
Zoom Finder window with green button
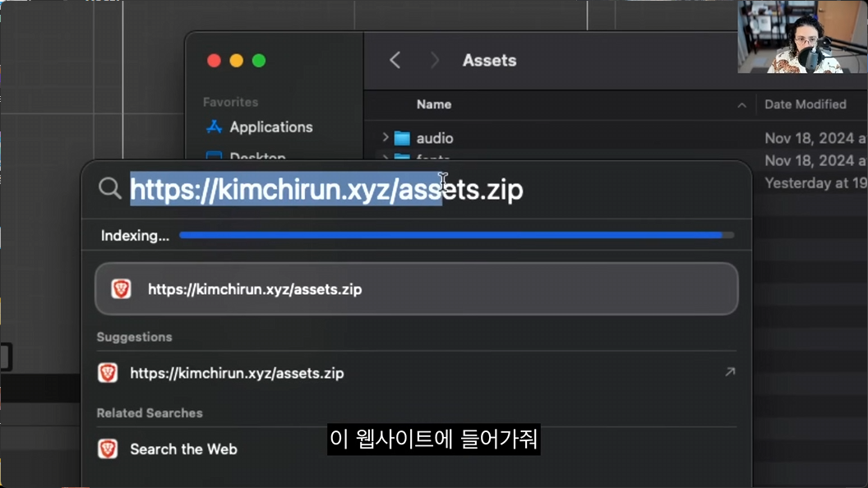point(259,60)
